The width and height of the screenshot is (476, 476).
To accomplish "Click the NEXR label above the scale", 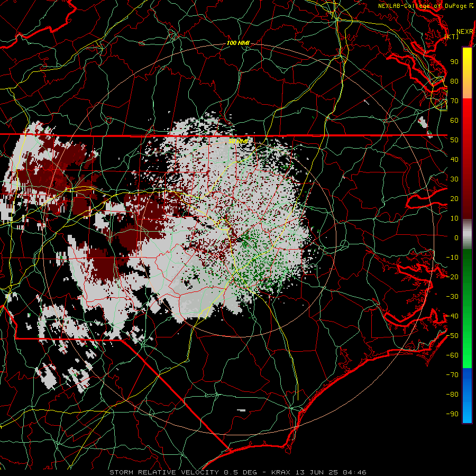I will (465, 32).
